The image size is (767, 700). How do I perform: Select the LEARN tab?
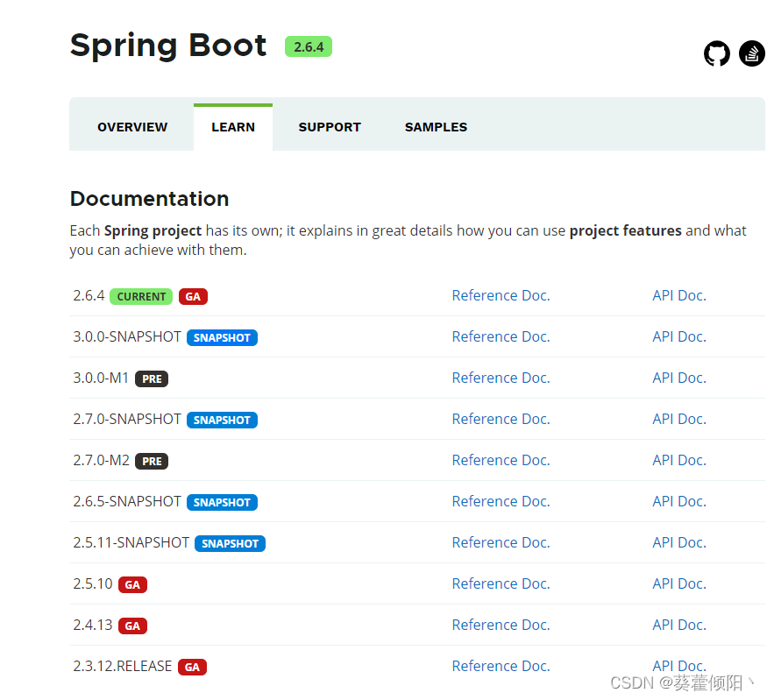tap(233, 127)
